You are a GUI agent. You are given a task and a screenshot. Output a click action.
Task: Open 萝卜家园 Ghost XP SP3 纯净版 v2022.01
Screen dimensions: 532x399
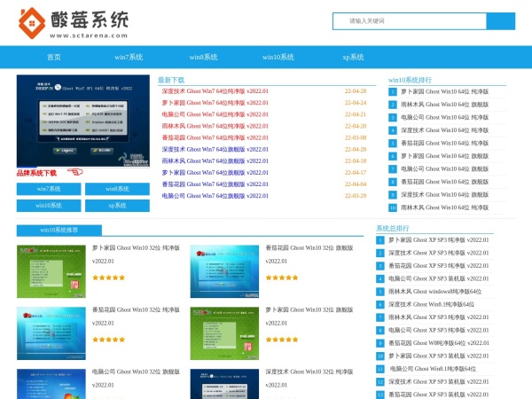[x=439, y=240]
